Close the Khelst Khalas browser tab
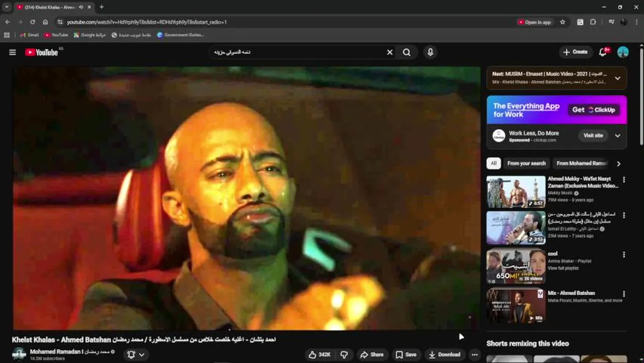This screenshot has width=644, height=363. (90, 7)
